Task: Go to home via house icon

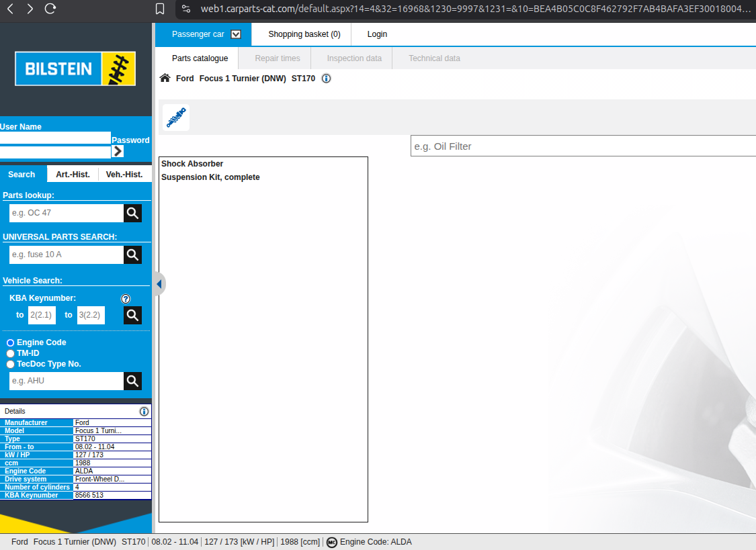Action: click(165, 78)
